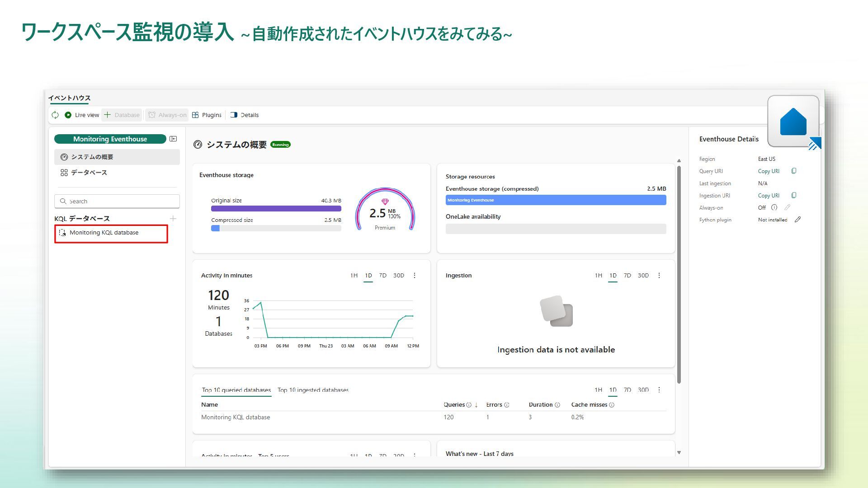The width and height of the screenshot is (868, 488).
Task: Open Monitoring KQL database item
Action: coord(104,233)
